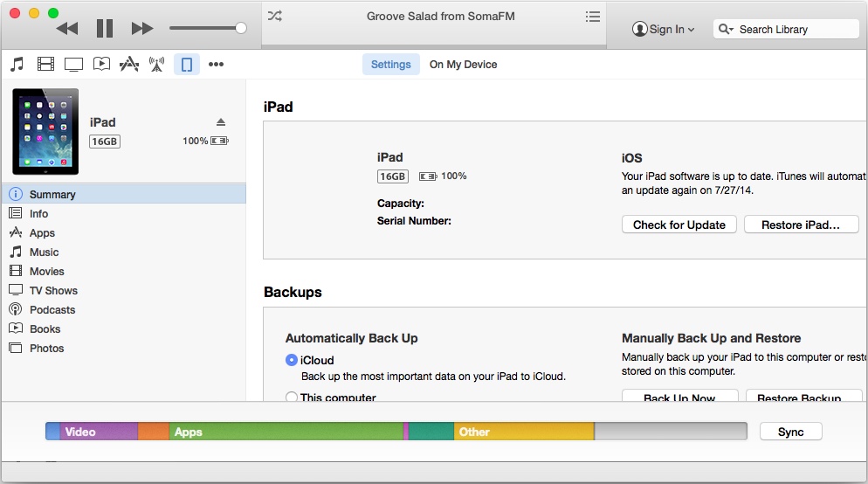Viewport: 868px width, 484px height.
Task: Skip to next track
Action: 142,28
